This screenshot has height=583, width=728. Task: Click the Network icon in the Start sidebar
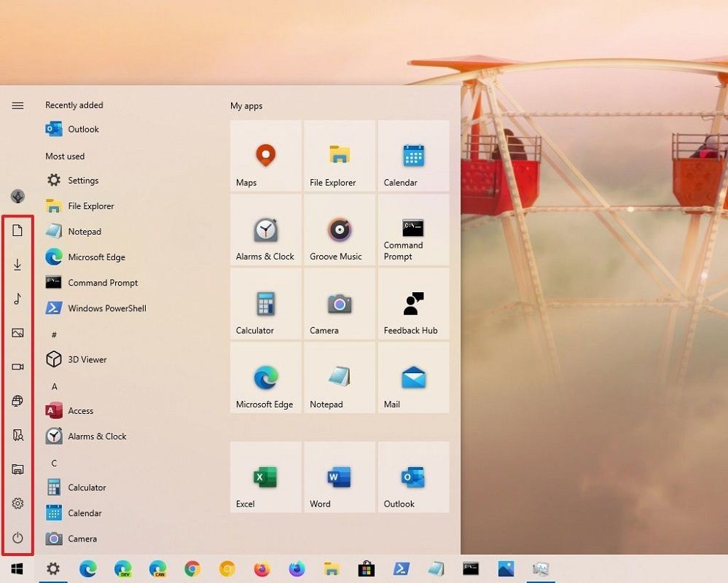point(17,401)
